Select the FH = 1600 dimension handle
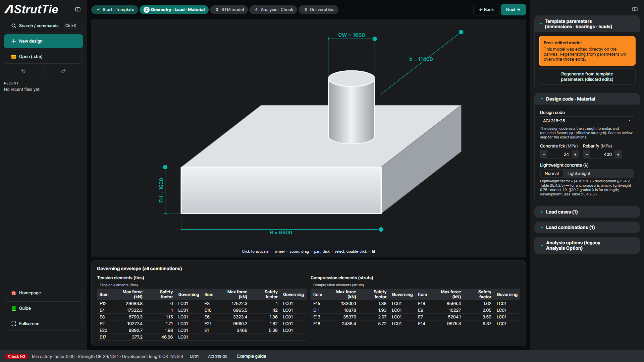This screenshot has width=644, height=362. [165, 167]
